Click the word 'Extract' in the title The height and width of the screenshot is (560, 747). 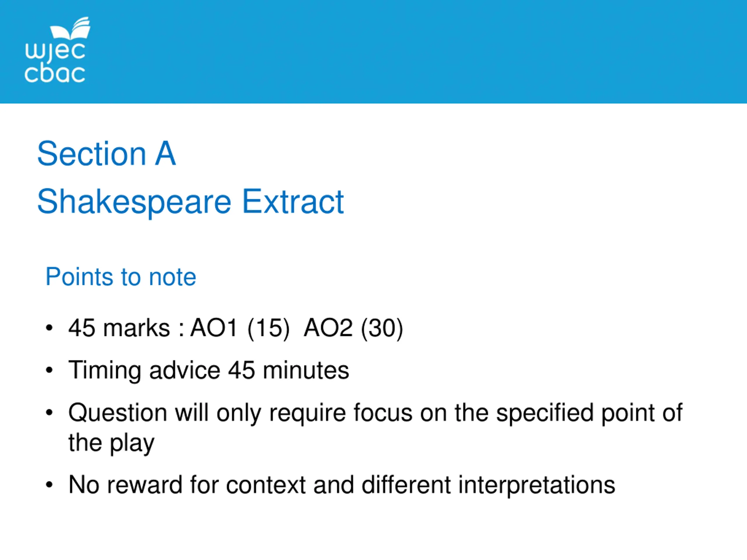pos(293,202)
